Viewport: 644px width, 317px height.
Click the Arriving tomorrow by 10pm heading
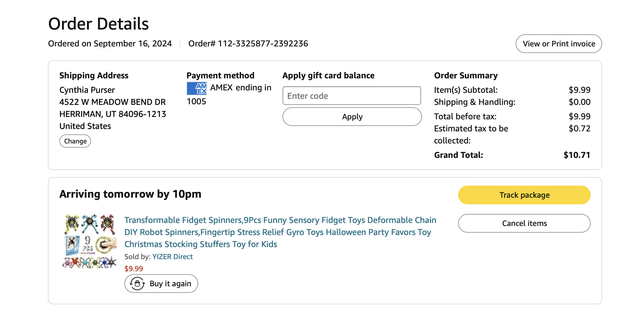click(130, 194)
